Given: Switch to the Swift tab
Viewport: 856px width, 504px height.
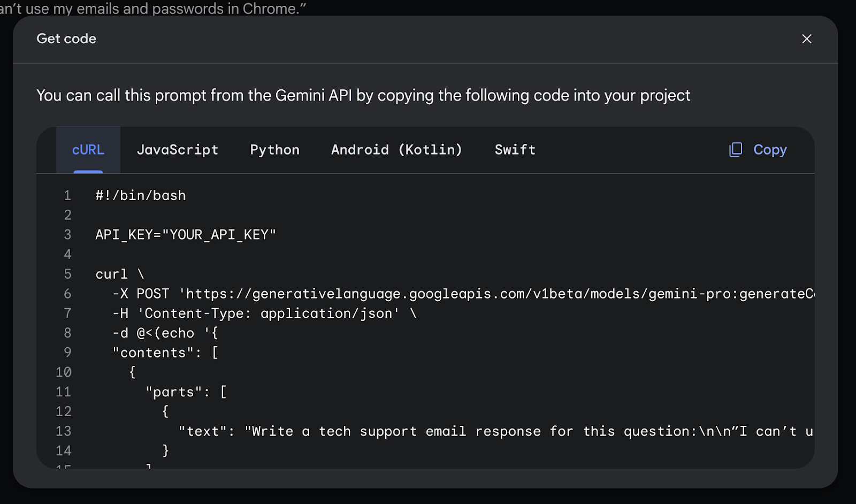Looking at the screenshot, I should 515,150.
